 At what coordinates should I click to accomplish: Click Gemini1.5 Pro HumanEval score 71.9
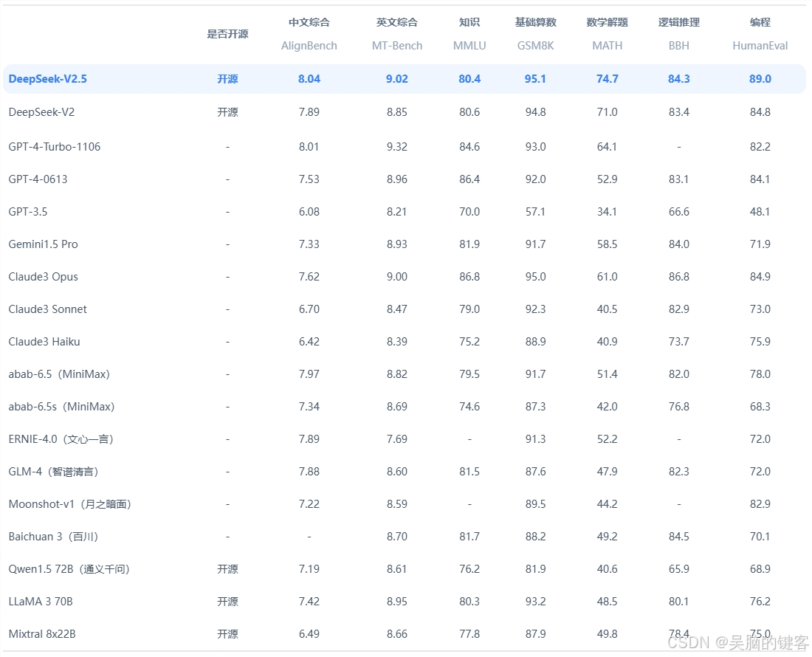(x=760, y=244)
